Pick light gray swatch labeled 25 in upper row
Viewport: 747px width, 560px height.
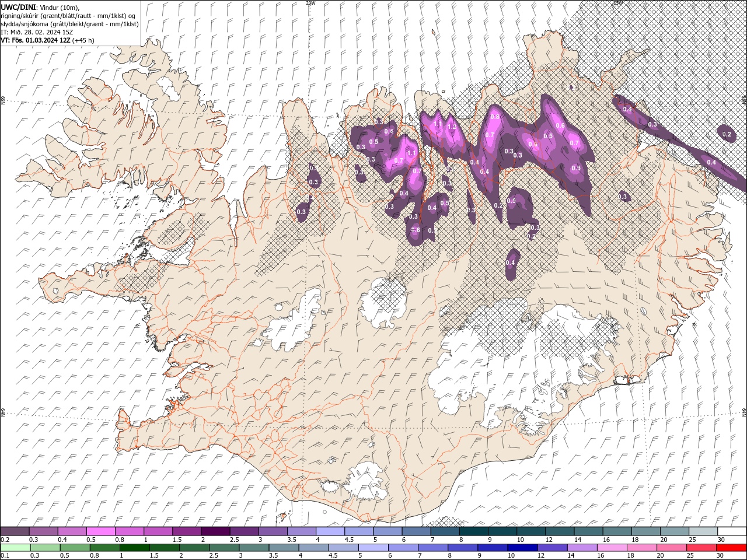coord(703,531)
